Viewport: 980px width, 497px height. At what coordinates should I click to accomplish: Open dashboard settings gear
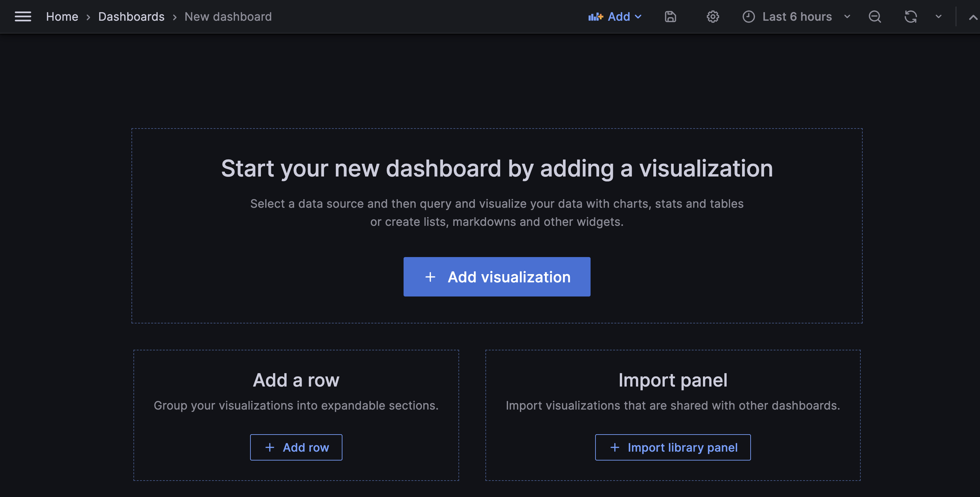(713, 16)
